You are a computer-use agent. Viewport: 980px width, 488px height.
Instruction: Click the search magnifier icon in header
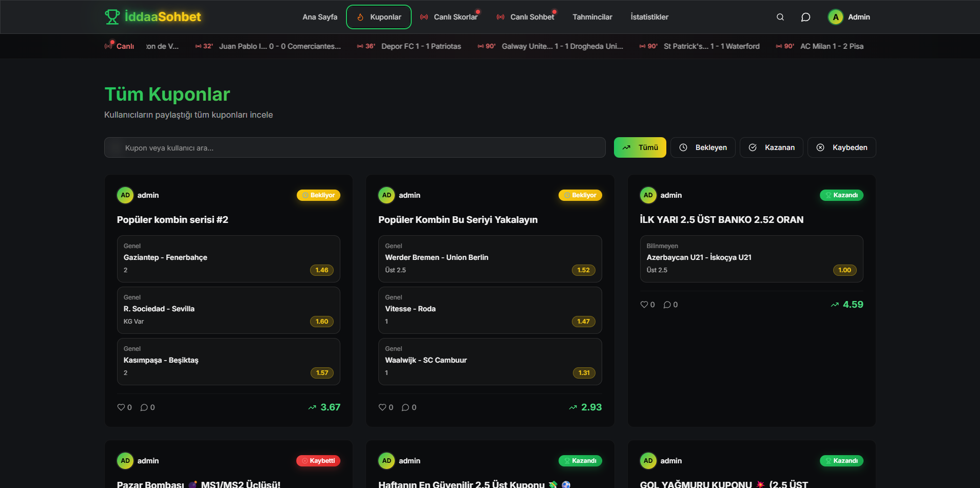click(x=780, y=17)
